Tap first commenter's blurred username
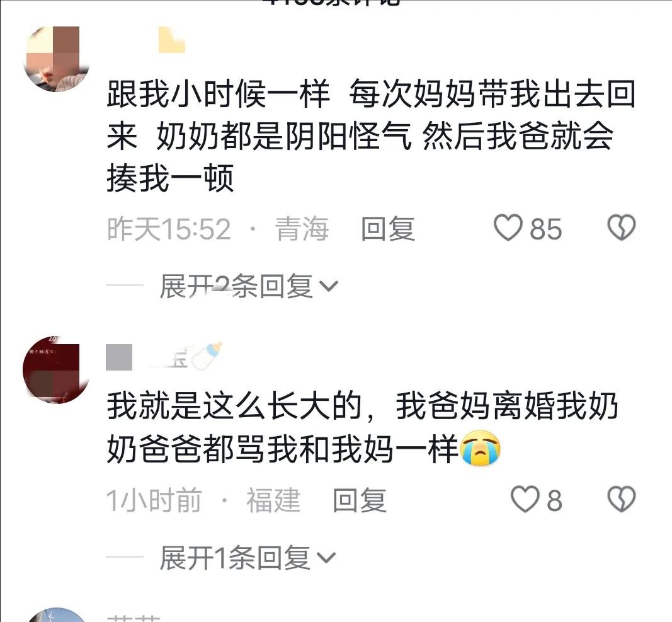Image resolution: width=672 pixels, height=622 pixels. tap(171, 40)
